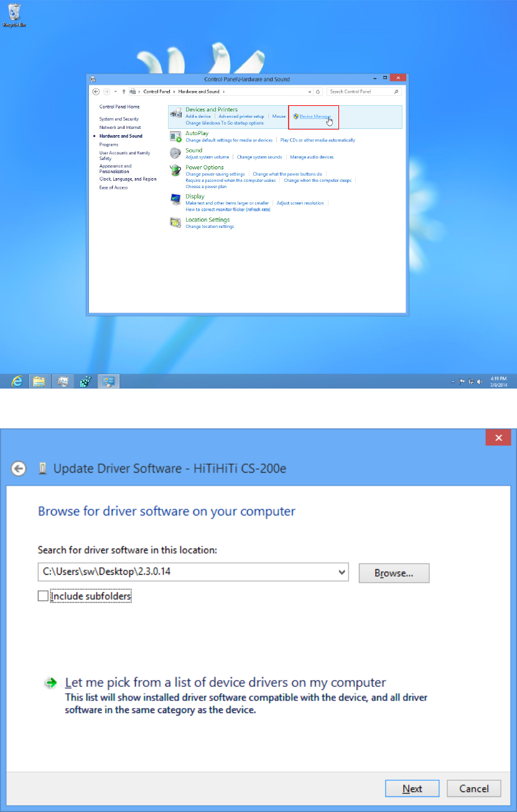Click the Browse... button
This screenshot has width=517, height=812.
coord(394,573)
